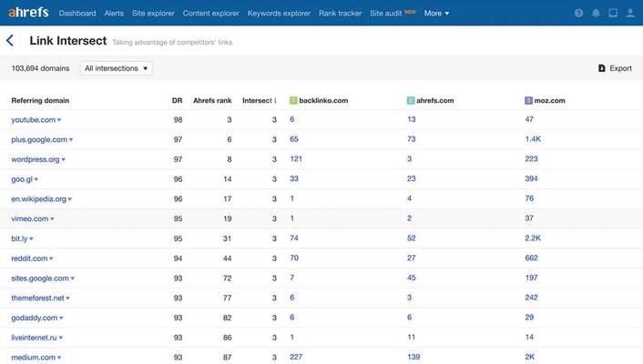Open the reddit.com referring domain link
Screen dimensions: 643x364
click(29, 258)
